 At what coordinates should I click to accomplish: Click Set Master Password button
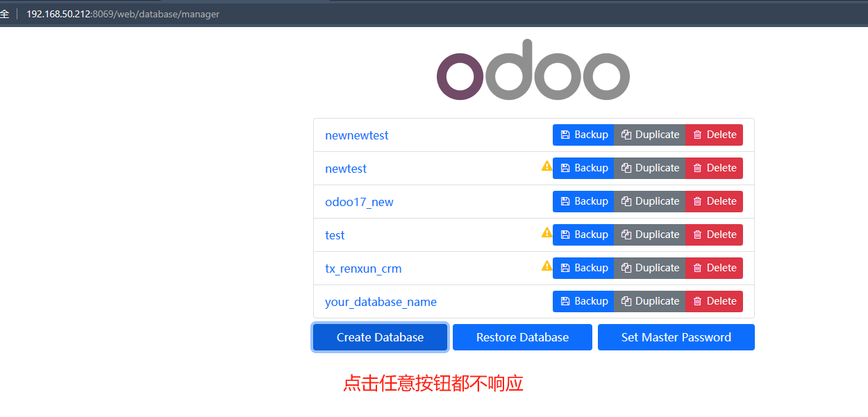676,337
